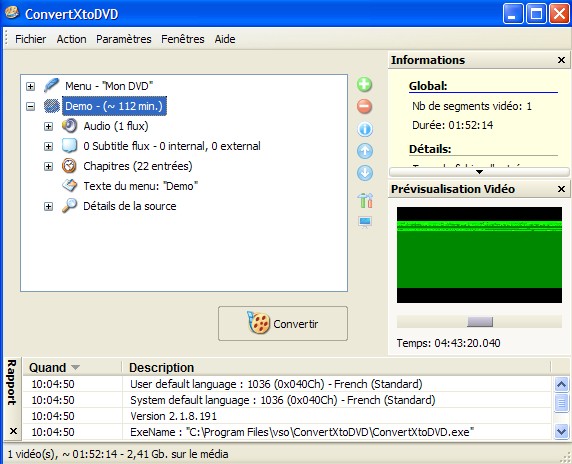Open the tools settings icon
Image resolution: width=572 pixels, height=464 pixels.
pos(365,200)
